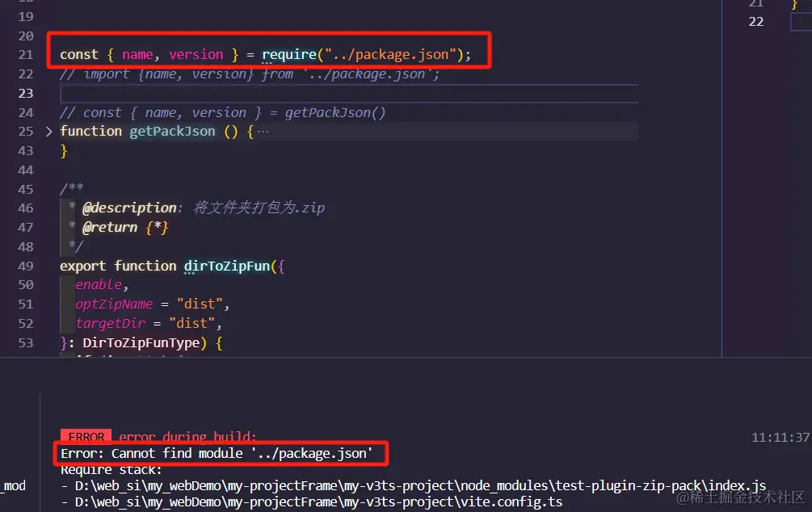Click the dirToZipFun function name
Screen dimensions: 812x512
pyautogui.click(x=227, y=266)
